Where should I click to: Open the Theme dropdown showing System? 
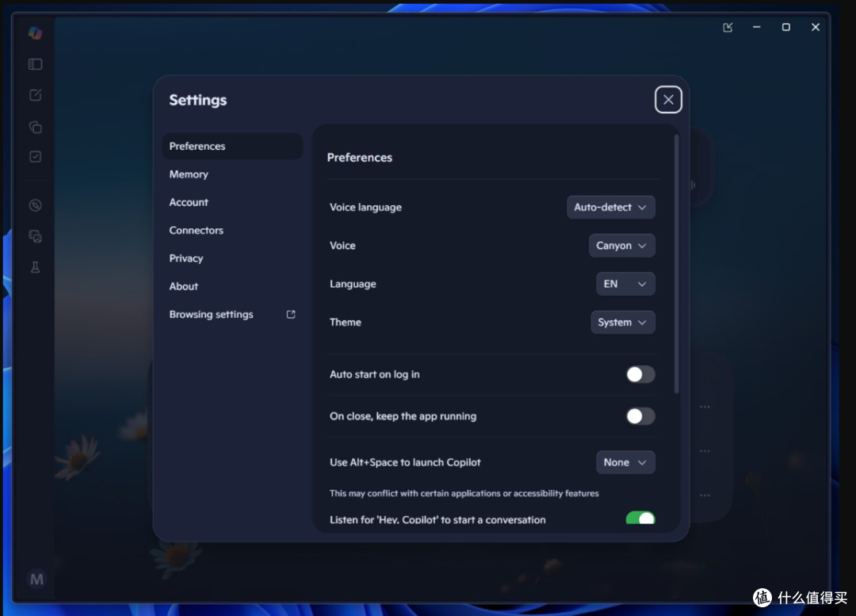tap(623, 322)
